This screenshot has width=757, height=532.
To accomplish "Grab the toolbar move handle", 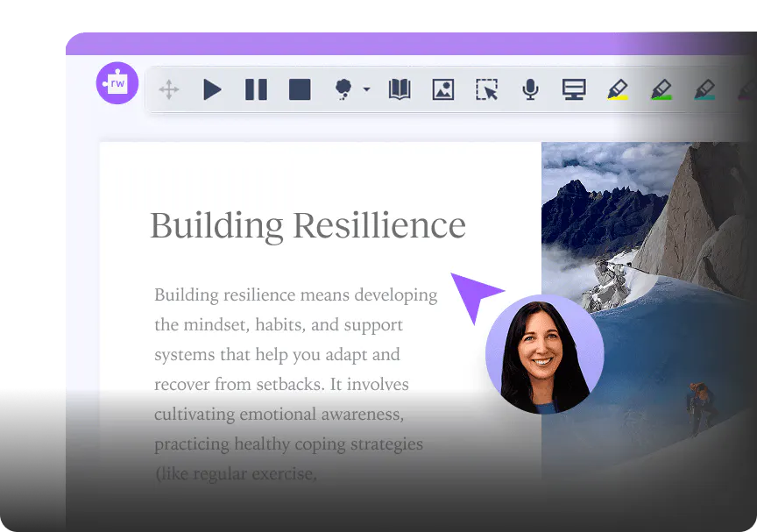I will coord(169,89).
